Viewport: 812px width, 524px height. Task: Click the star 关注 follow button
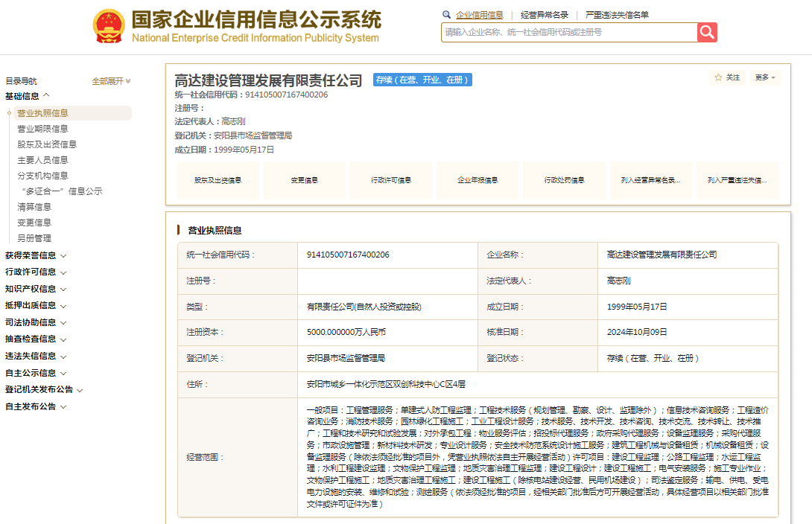728,77
